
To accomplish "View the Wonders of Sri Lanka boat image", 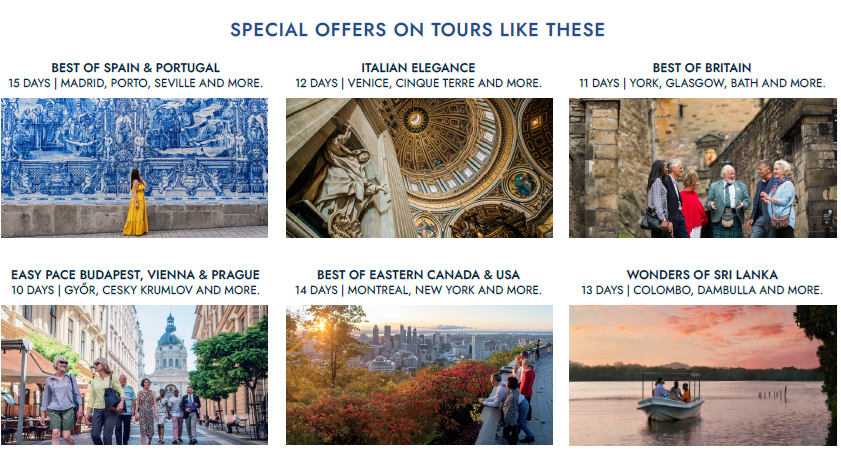I will pos(702,374).
